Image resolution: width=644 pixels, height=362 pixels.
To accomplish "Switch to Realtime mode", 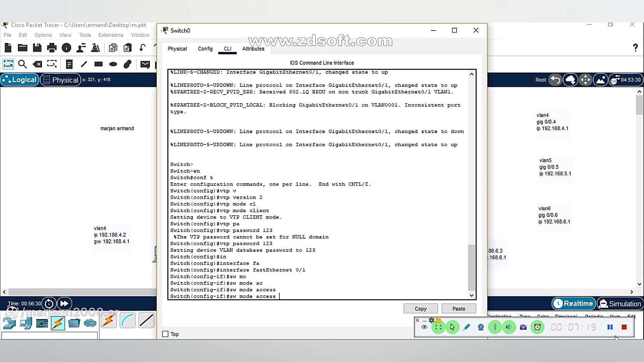I will [573, 304].
